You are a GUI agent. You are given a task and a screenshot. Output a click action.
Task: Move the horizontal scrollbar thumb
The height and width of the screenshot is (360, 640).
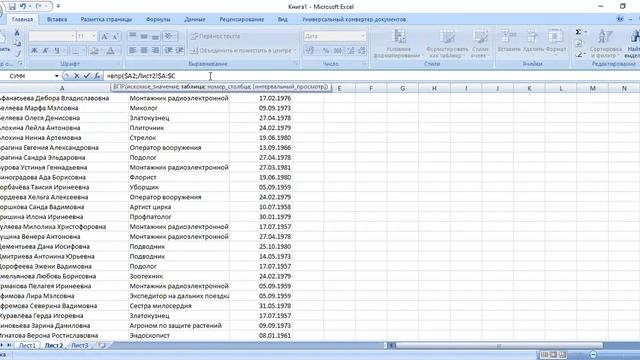[x=499, y=346]
